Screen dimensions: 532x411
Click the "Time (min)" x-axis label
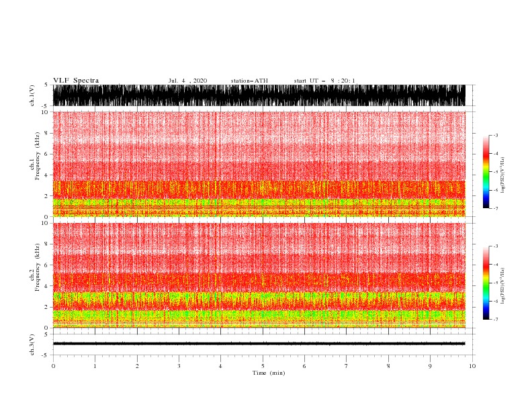(269, 373)
